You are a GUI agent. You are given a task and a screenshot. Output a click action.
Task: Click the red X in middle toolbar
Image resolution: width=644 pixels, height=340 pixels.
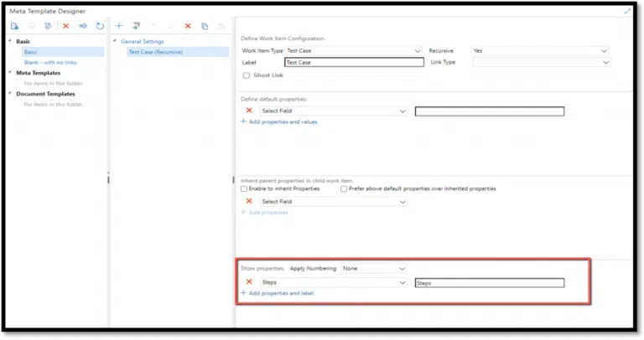[188, 27]
